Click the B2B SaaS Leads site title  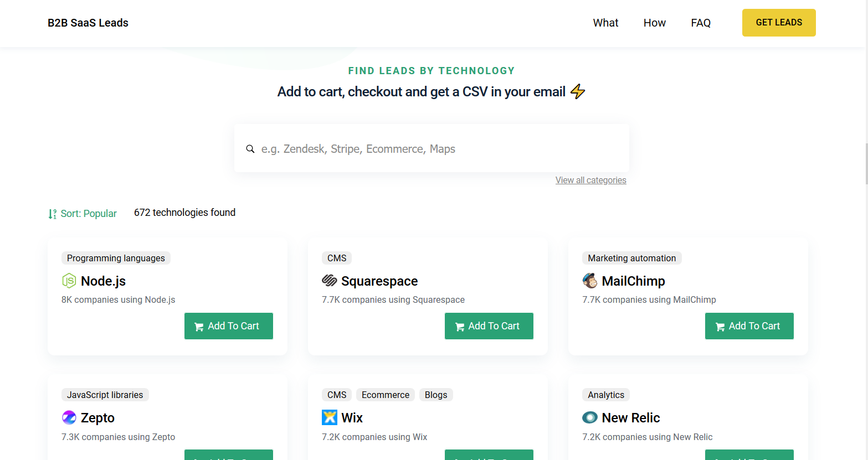pyautogui.click(x=88, y=23)
